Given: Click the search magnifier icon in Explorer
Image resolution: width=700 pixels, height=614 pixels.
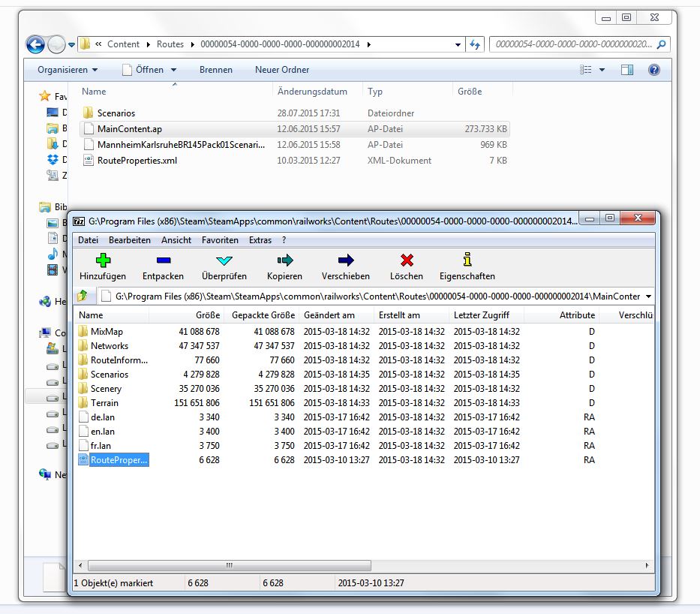Looking at the screenshot, I should pos(661,44).
